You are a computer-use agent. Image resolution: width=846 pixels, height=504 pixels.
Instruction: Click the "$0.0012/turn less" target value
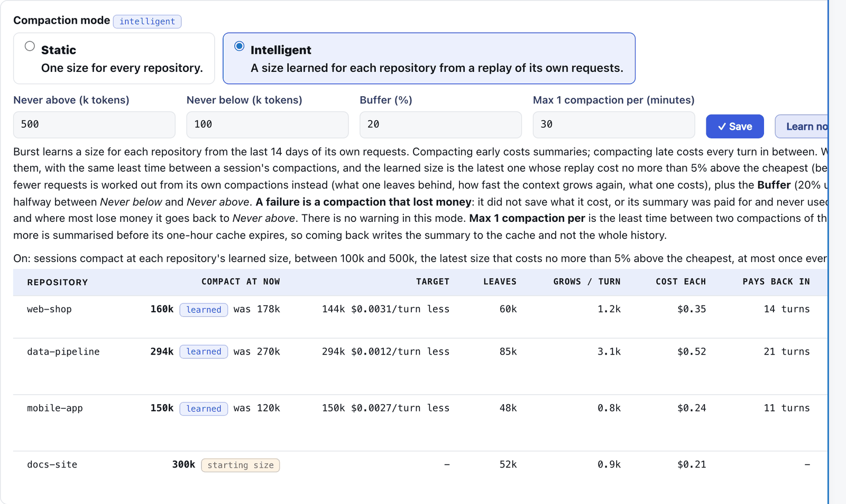coord(400,351)
